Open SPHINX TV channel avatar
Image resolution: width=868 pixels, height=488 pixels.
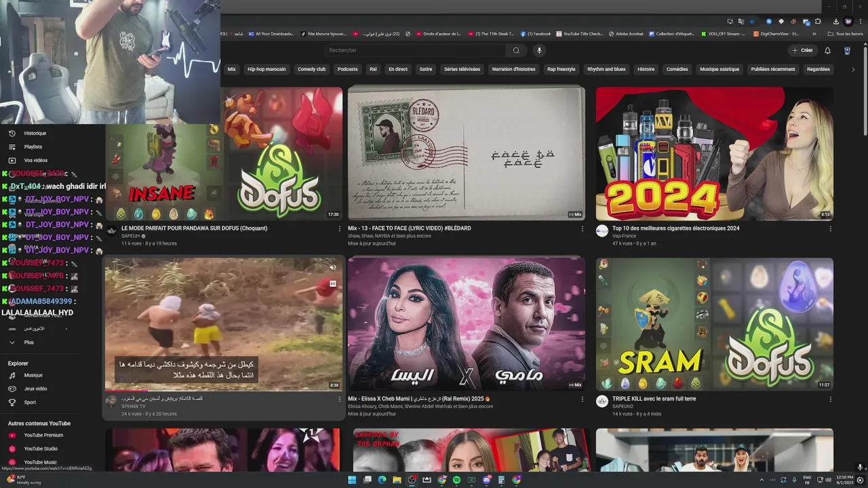pos(111,401)
